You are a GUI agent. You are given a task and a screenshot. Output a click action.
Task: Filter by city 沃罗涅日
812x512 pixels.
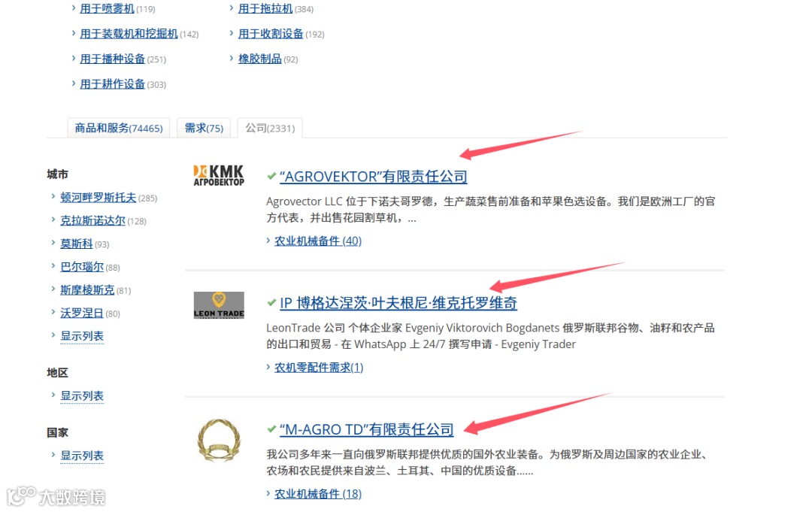pyautogui.click(x=82, y=313)
